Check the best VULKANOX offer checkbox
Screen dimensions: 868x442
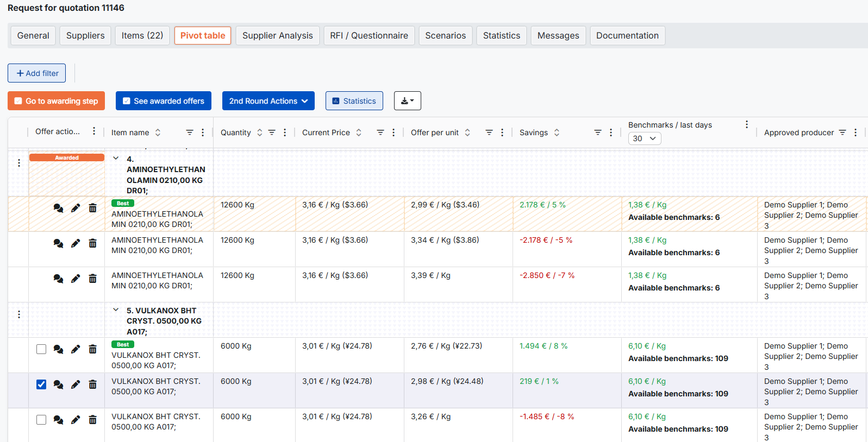click(41, 349)
